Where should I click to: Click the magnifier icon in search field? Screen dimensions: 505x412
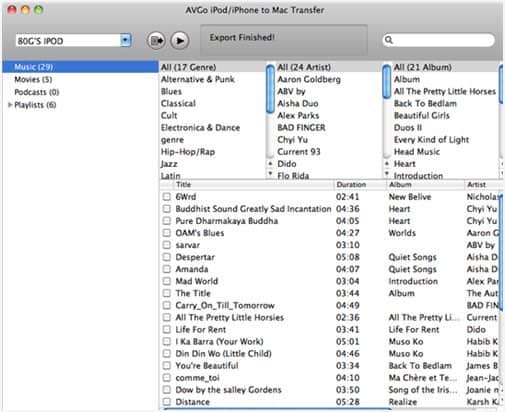(x=389, y=40)
